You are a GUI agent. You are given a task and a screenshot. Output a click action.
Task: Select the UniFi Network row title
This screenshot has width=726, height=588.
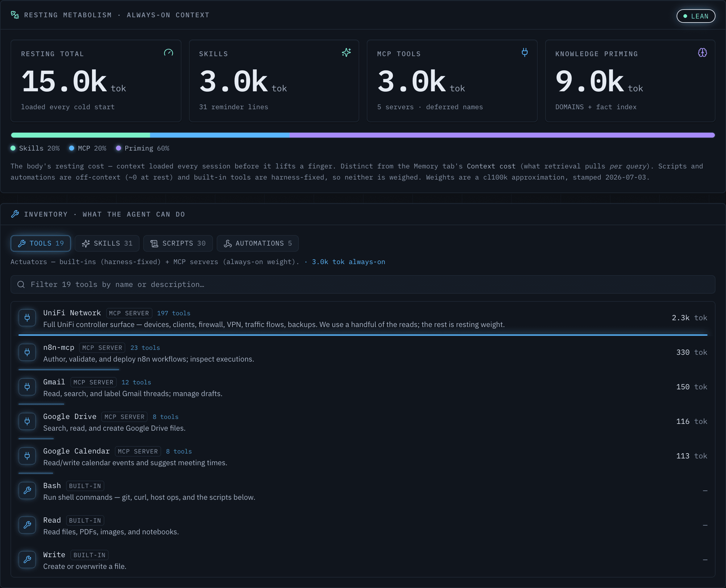click(72, 313)
